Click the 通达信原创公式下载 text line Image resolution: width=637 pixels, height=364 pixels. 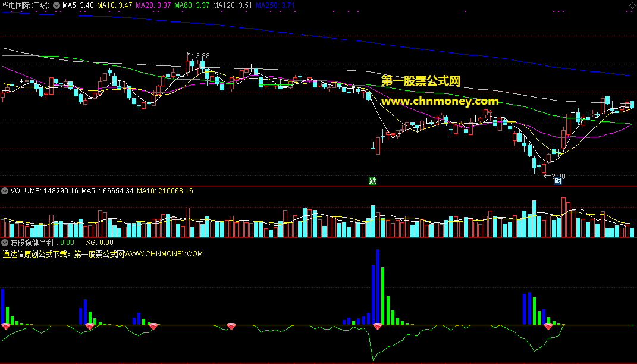click(102, 254)
